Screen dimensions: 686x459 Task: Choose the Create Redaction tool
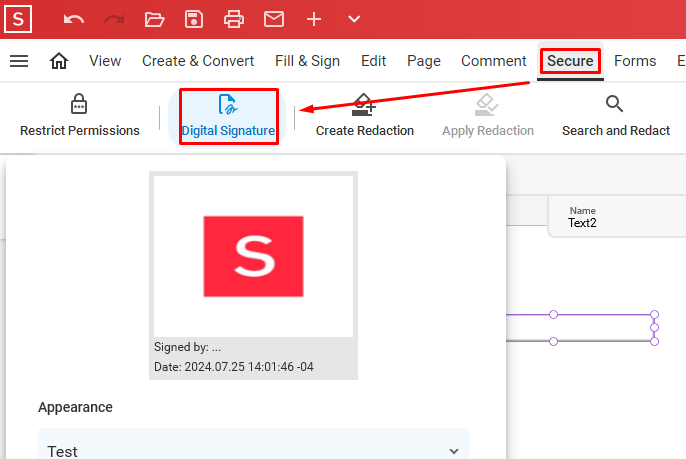coord(364,116)
